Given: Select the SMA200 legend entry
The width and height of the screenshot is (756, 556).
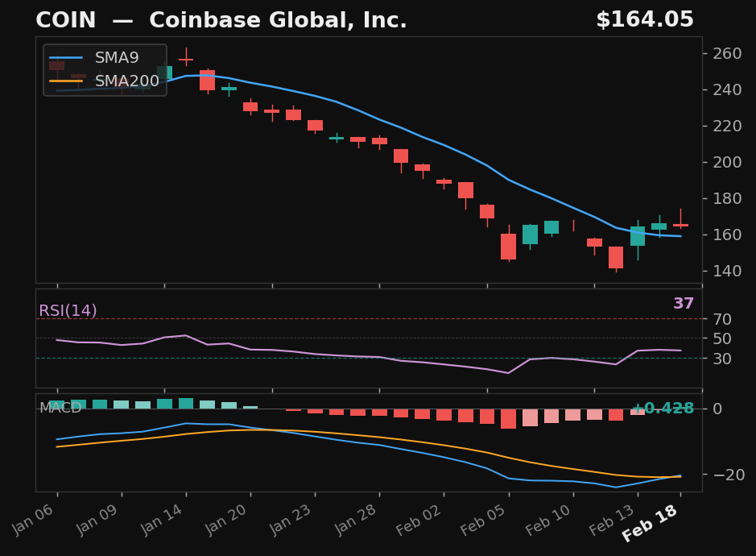Looking at the screenshot, I should click(x=104, y=81).
